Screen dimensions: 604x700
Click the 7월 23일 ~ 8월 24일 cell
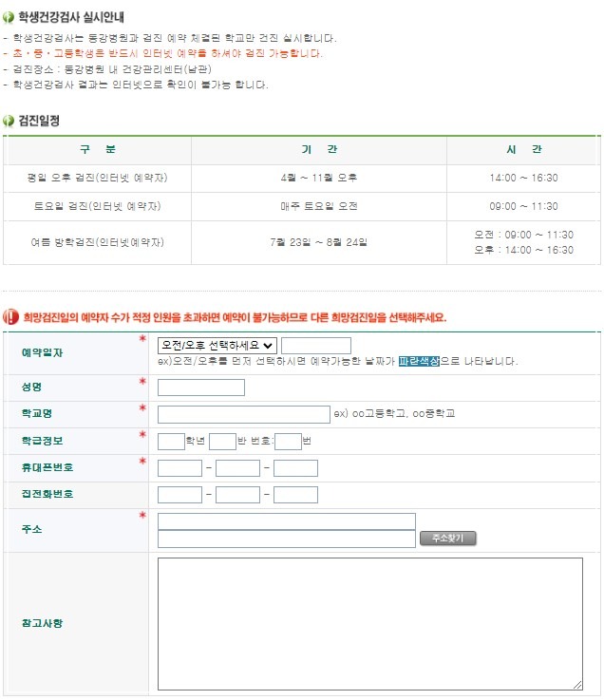pyautogui.click(x=319, y=242)
